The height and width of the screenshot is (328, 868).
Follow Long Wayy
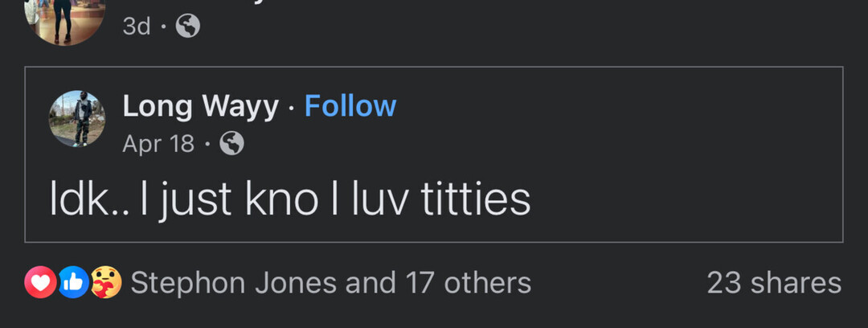pos(350,106)
